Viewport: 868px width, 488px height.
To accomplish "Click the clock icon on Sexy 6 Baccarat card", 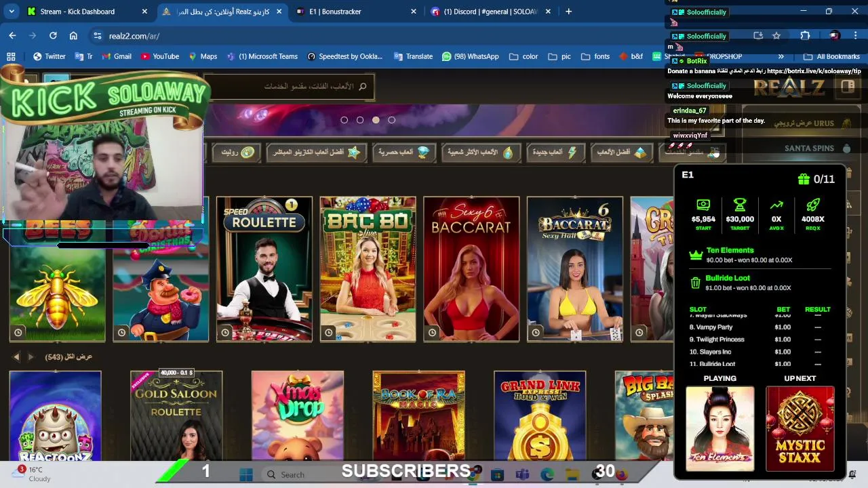I will tap(433, 332).
